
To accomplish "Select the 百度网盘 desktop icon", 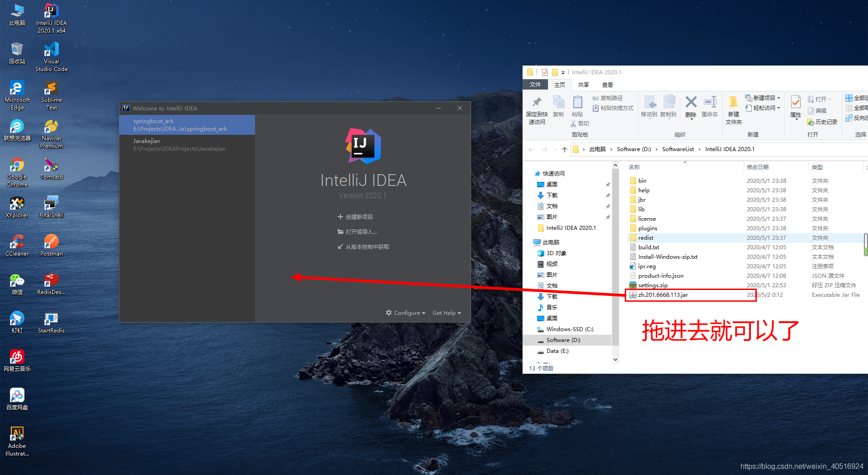I will point(17,399).
